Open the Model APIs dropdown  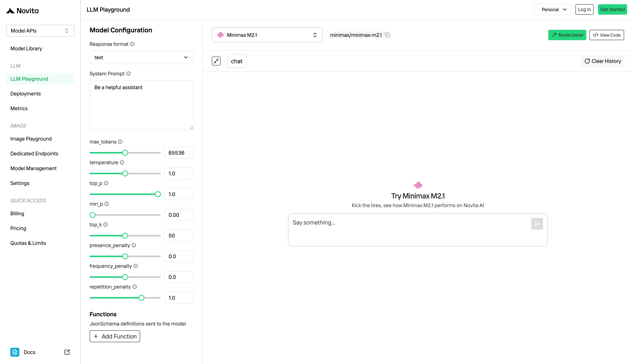40,31
